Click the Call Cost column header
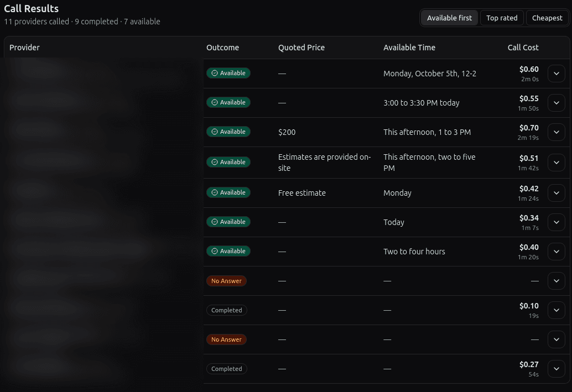 (523, 48)
